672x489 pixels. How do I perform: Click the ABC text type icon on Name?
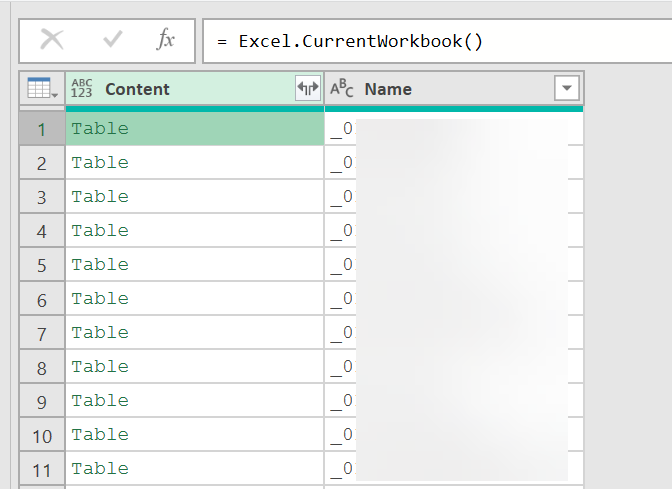[342, 89]
